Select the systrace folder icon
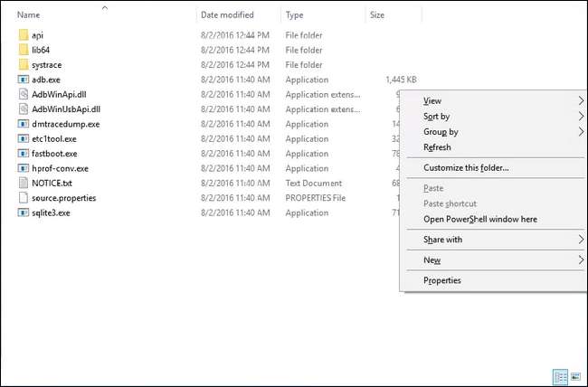 click(x=24, y=65)
